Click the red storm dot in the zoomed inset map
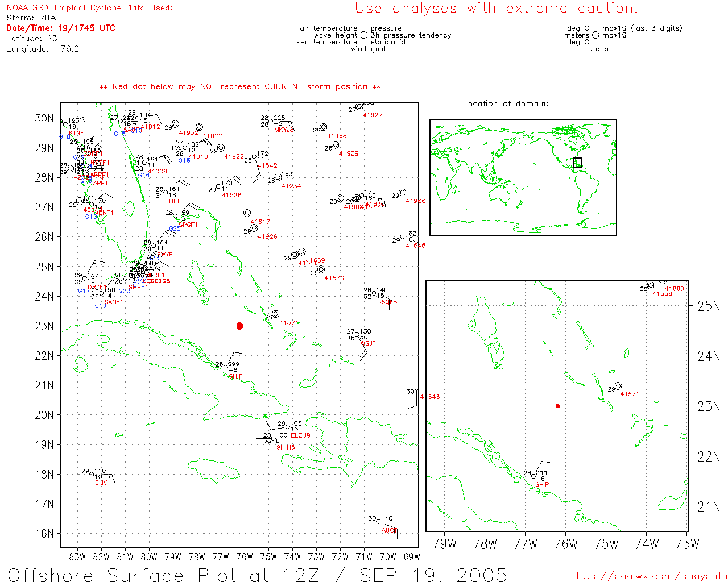728x582 pixels. point(557,406)
